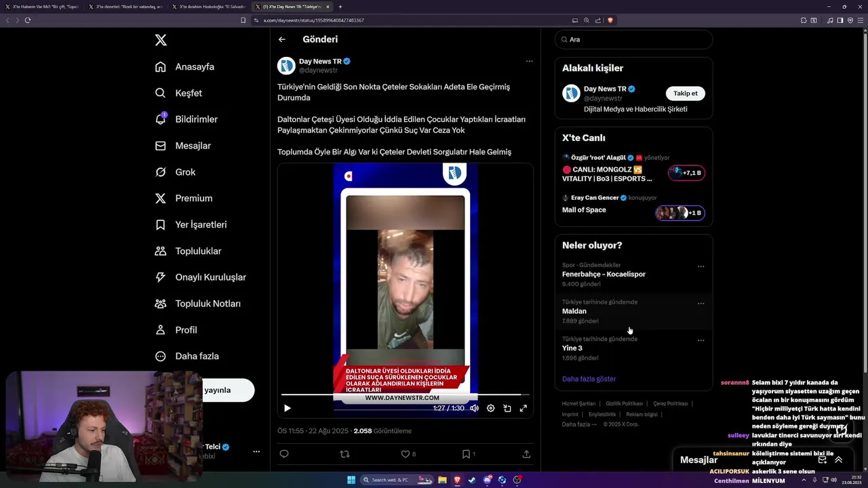Click Daha fazla göster link
This screenshot has height=488, width=868.
589,379
